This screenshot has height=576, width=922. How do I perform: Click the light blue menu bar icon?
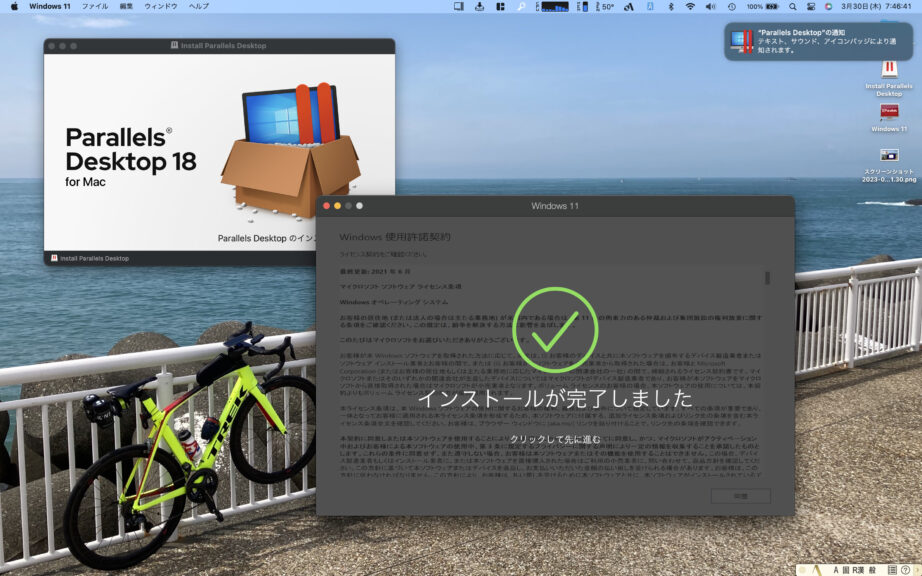650,6
